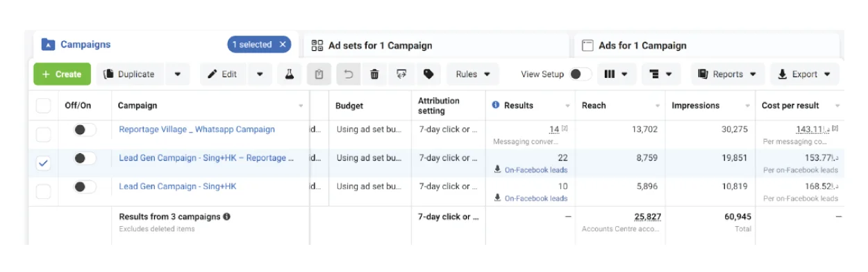Open the Reach column header menu arrow
The width and height of the screenshot is (868, 272).
click(x=658, y=106)
